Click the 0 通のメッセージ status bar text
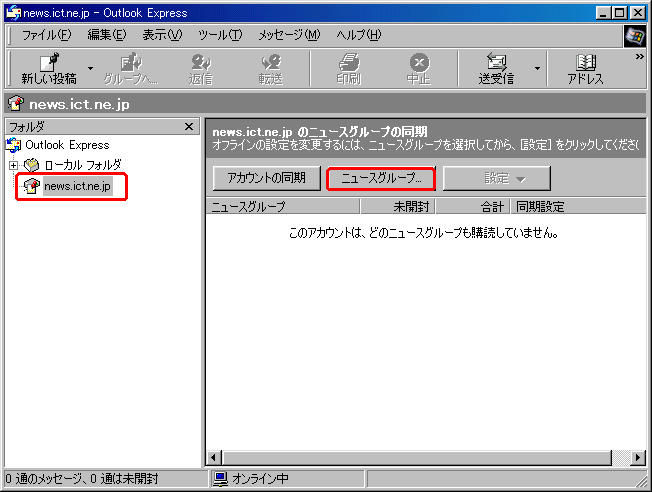Viewport: 652px width, 492px height. tap(82, 479)
